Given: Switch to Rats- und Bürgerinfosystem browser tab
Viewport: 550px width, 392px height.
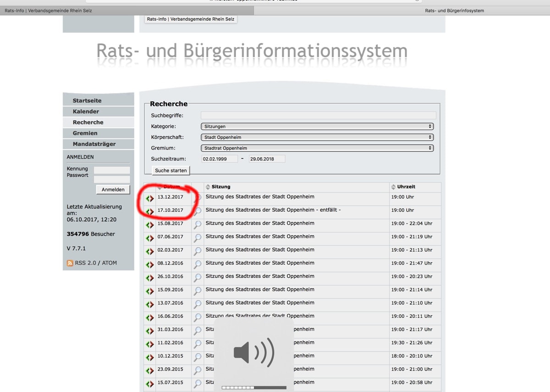Looking at the screenshot, I should coord(454,11).
